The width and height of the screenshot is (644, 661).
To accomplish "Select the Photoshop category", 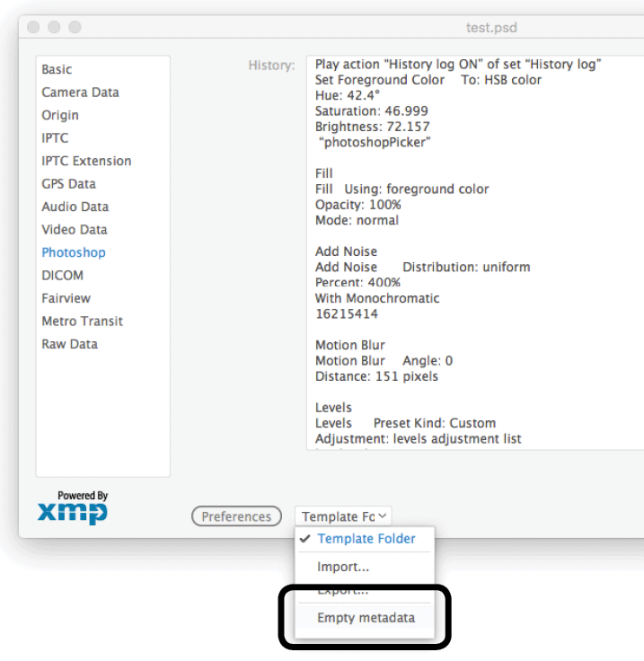I will point(74,252).
